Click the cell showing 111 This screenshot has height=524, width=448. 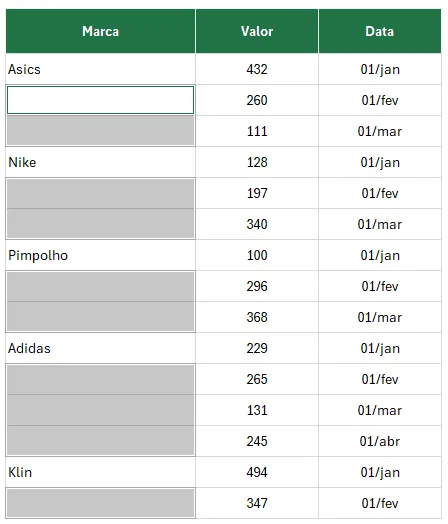tap(257, 131)
